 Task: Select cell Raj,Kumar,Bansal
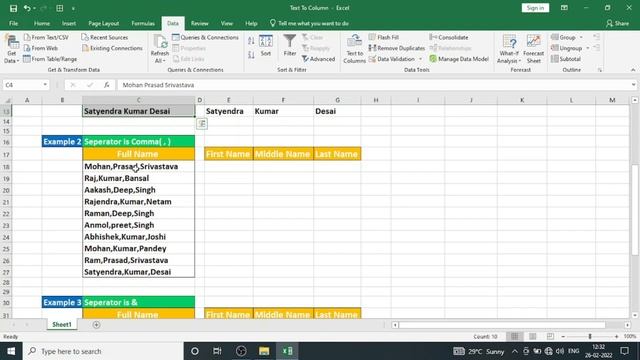pyautogui.click(x=138, y=178)
